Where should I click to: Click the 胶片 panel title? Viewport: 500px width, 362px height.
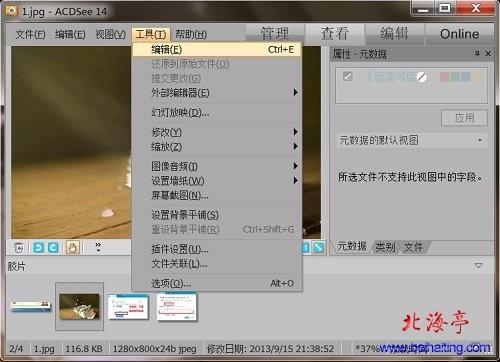(x=16, y=266)
